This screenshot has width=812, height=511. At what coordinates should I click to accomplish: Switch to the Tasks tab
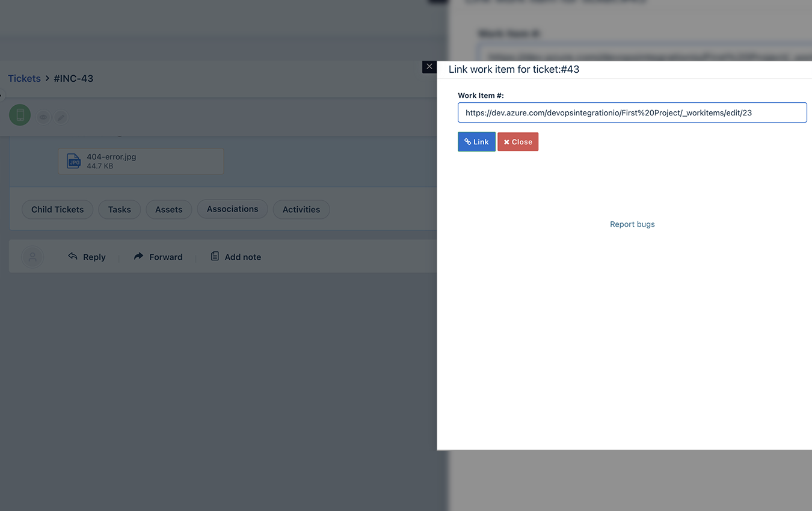click(119, 209)
